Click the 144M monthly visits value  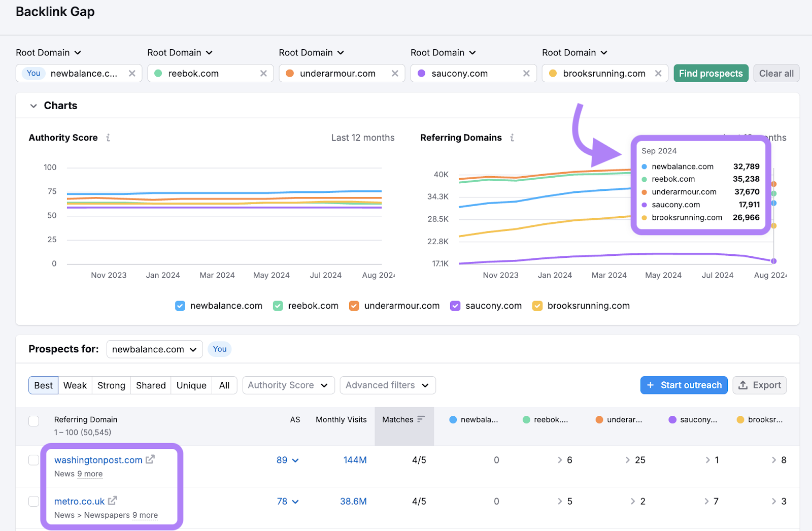tap(355, 460)
